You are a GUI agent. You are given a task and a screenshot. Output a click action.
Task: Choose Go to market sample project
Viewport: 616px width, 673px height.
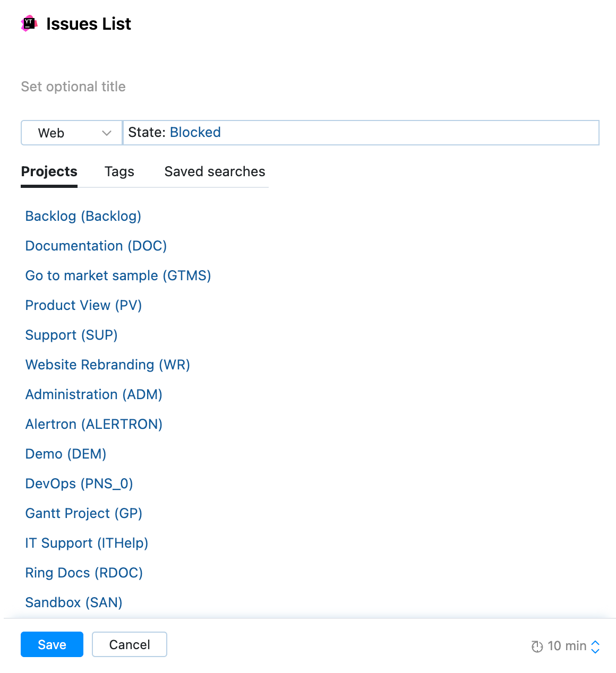118,275
